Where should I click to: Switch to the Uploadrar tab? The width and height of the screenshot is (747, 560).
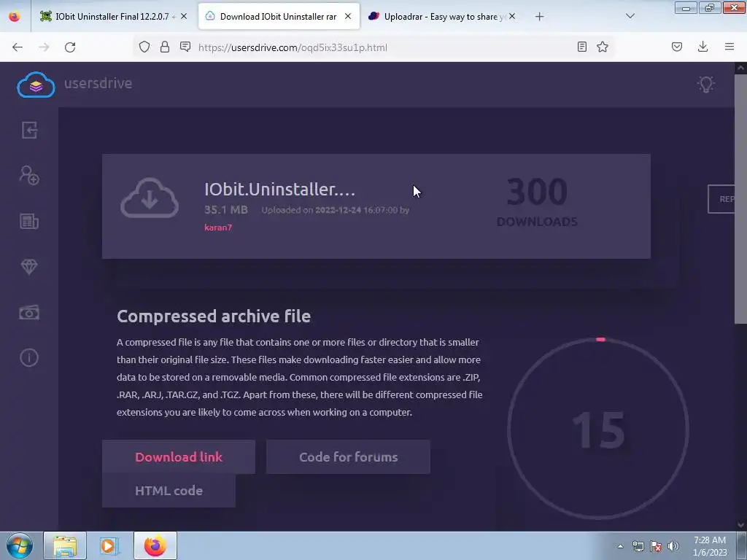tap(441, 17)
